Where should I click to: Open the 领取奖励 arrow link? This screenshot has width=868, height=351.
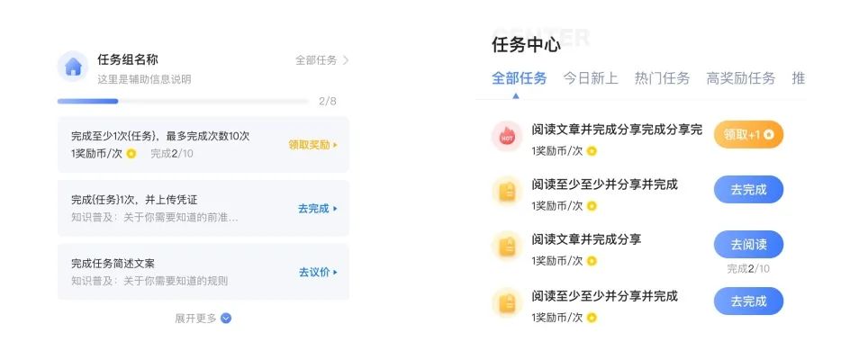pos(312,145)
